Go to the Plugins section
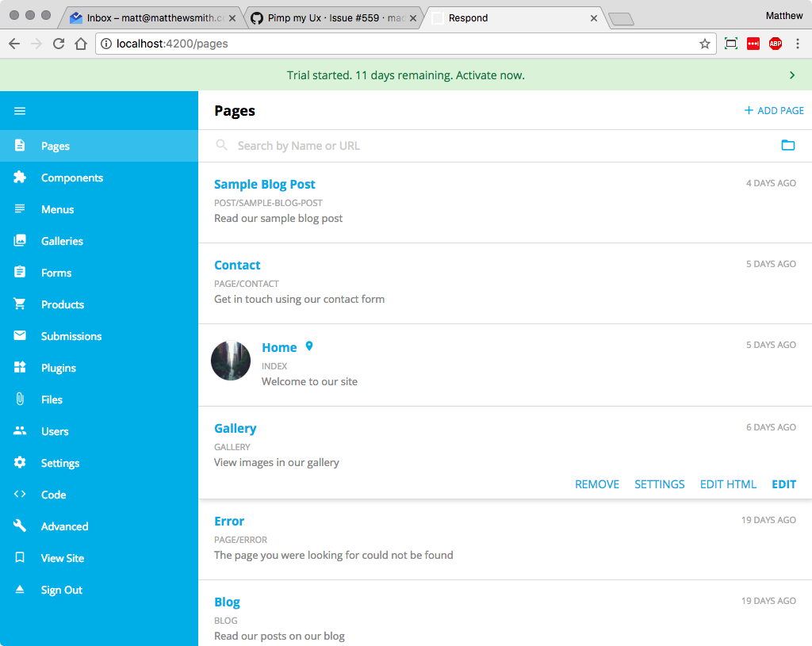This screenshot has width=812, height=646. (x=57, y=368)
